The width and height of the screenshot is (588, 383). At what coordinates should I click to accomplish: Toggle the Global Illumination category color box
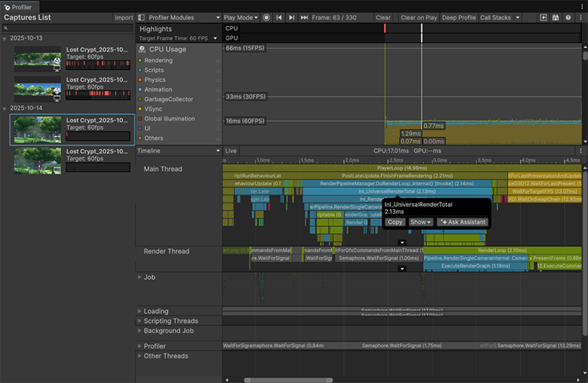point(140,118)
